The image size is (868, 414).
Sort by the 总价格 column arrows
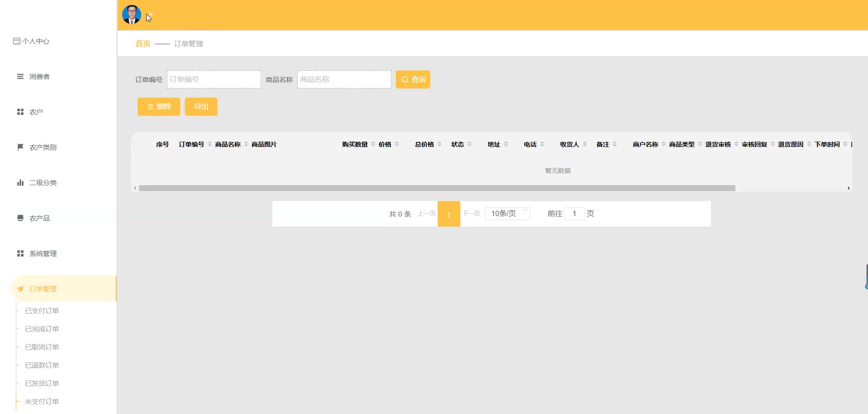coord(439,144)
